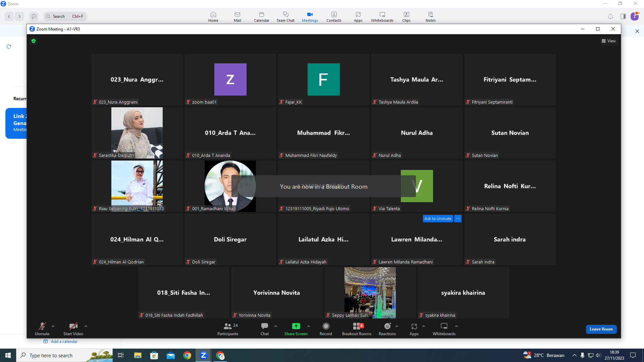Screen dimensions: 644x362
Task: Open Clips in the top navigation
Action: point(406,16)
